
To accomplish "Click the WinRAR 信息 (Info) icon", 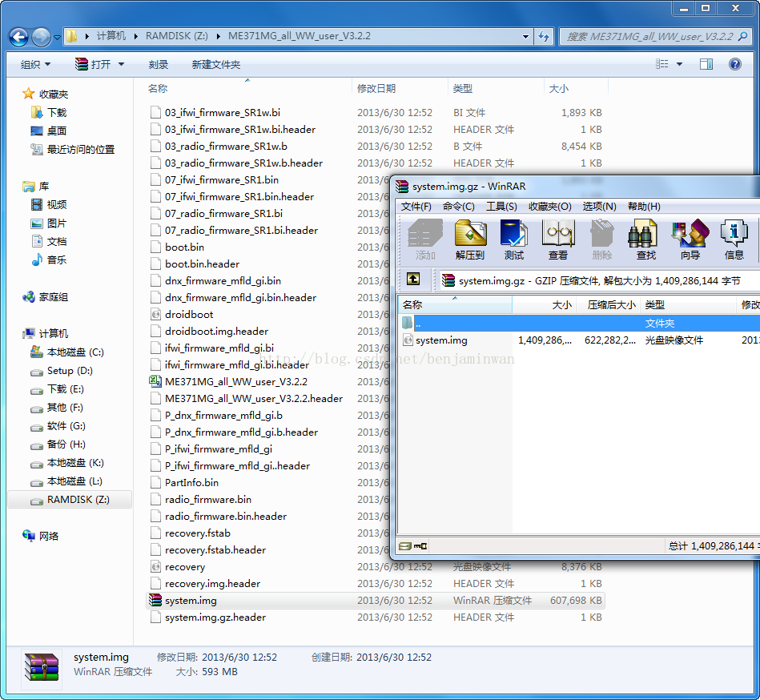I will pos(734,239).
